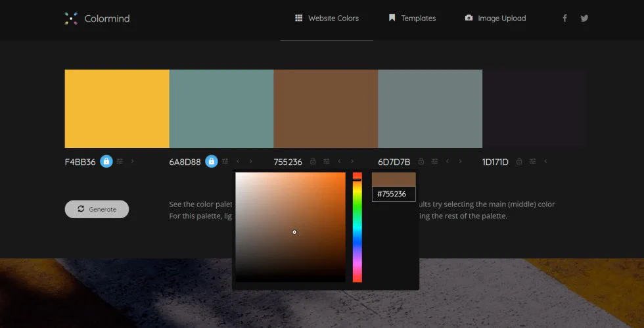
Task: Select the brown 755236 swatch
Action: [x=326, y=108]
